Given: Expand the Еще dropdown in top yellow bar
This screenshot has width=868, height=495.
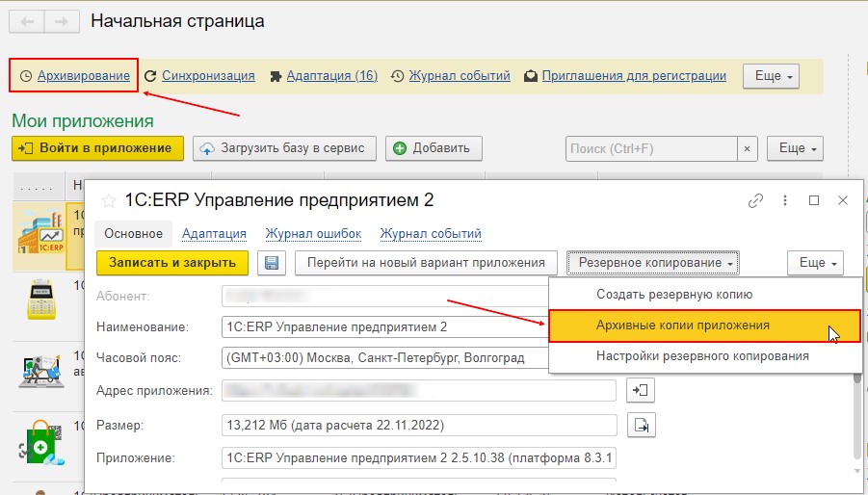Looking at the screenshot, I should point(771,76).
